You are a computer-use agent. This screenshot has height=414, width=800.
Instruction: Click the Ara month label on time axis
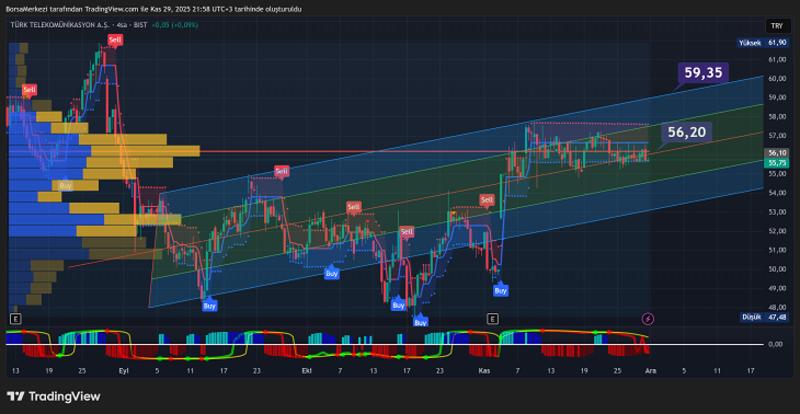pos(650,371)
